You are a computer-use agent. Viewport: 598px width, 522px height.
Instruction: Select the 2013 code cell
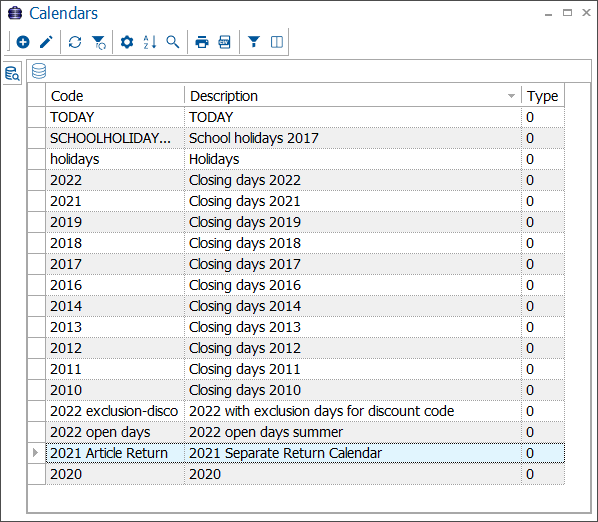(x=115, y=327)
